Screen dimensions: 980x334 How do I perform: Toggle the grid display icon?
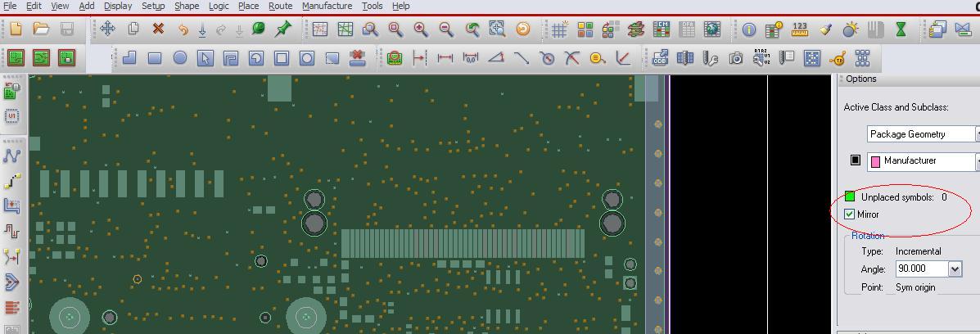point(559,29)
